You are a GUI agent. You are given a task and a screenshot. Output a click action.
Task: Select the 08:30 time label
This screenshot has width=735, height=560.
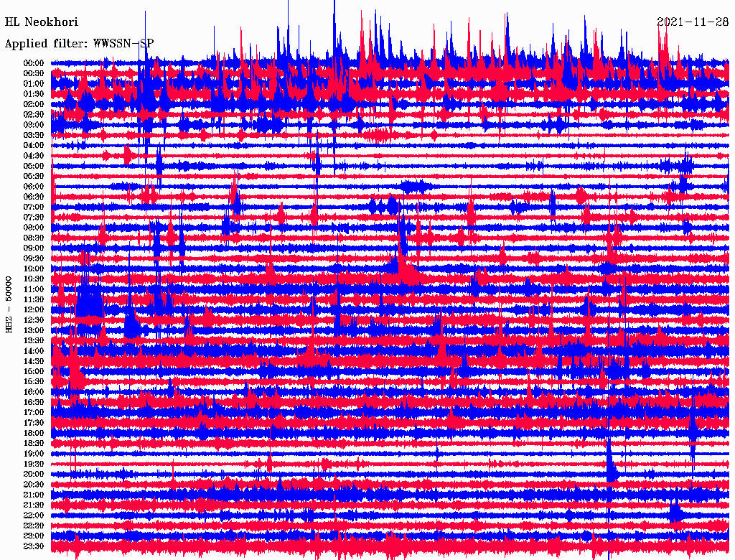[x=34, y=238]
